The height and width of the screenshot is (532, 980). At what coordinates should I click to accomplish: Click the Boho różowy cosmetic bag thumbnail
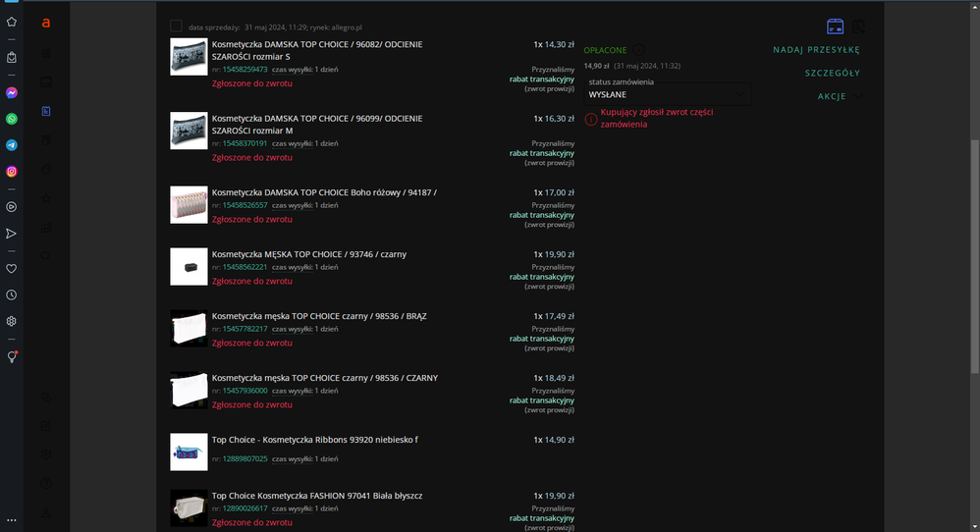[189, 205]
